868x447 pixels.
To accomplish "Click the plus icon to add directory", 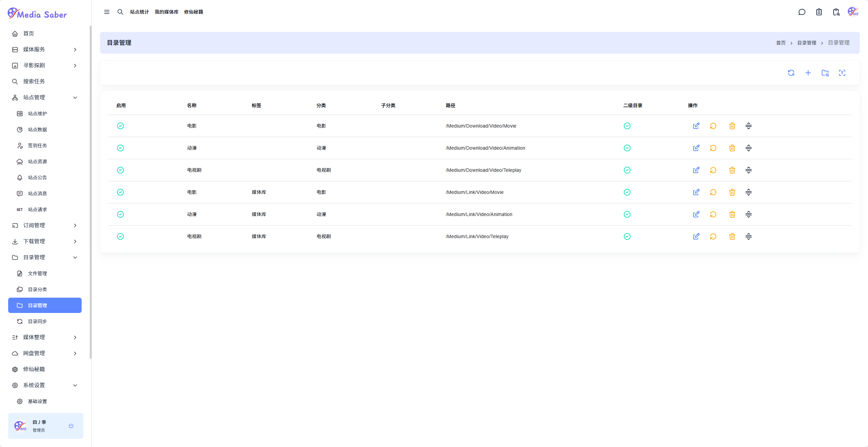I will click(808, 73).
